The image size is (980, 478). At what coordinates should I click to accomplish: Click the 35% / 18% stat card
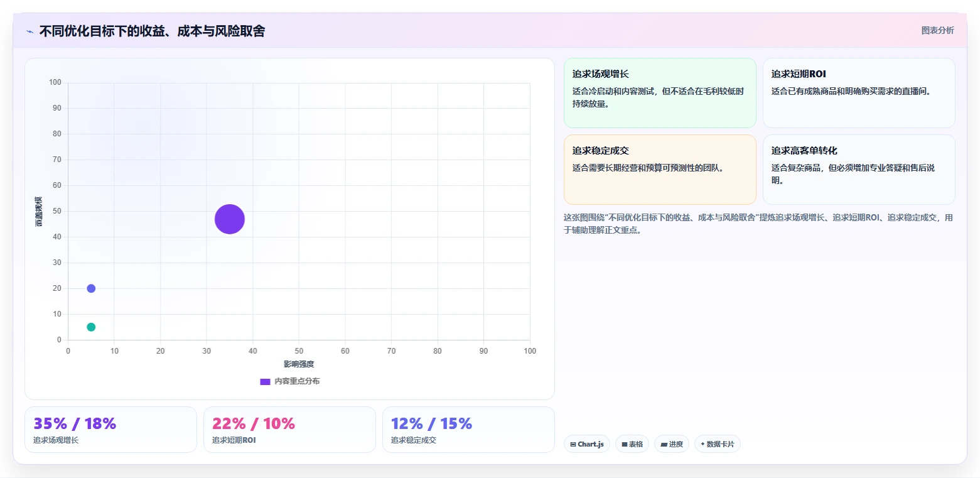click(110, 430)
